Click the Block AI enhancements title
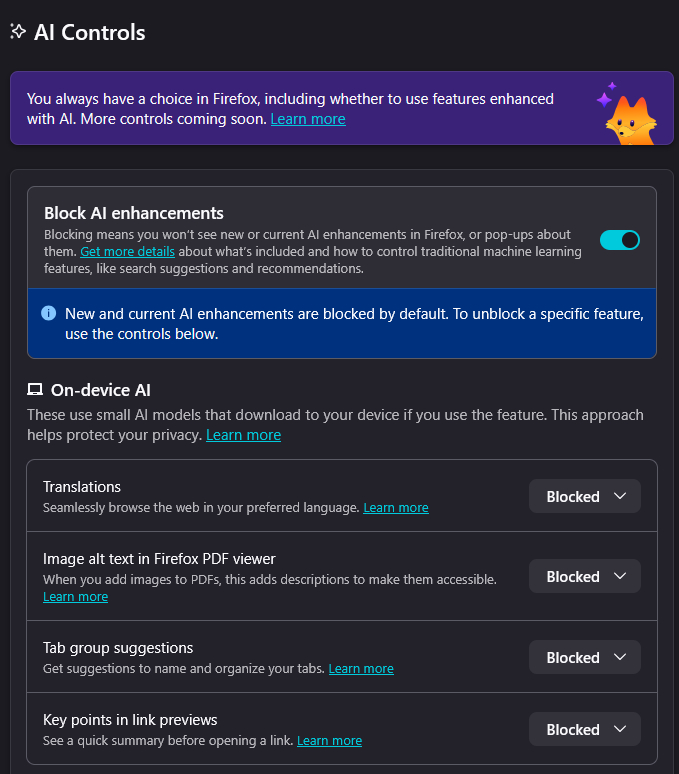This screenshot has height=774, width=679. (134, 213)
